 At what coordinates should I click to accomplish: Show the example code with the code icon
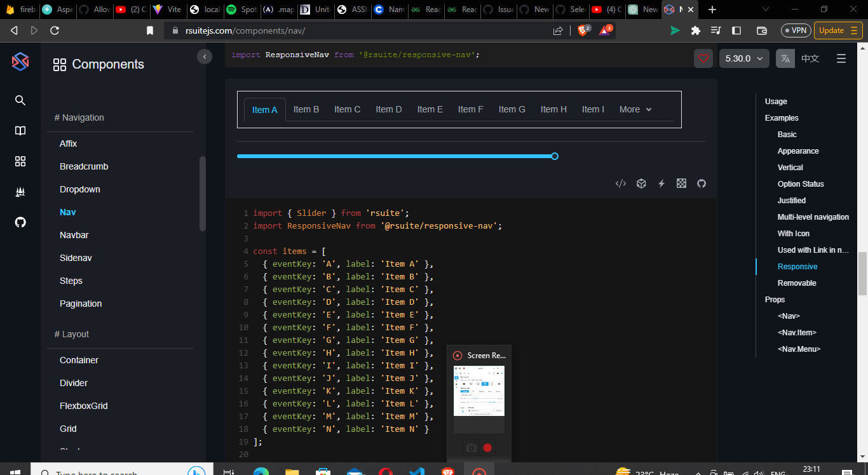pos(621,184)
